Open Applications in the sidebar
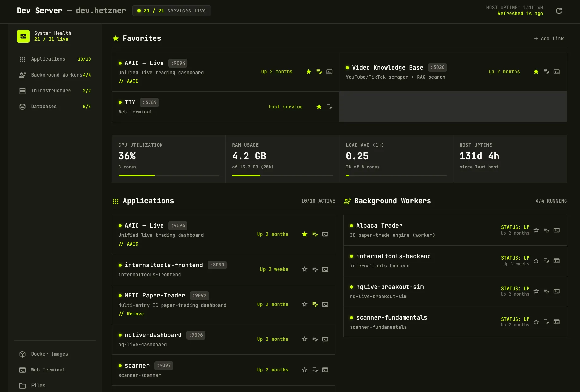 (55, 59)
